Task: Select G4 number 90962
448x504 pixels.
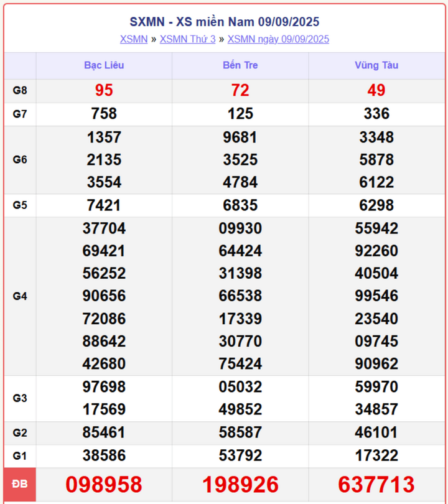Action: pos(376,364)
